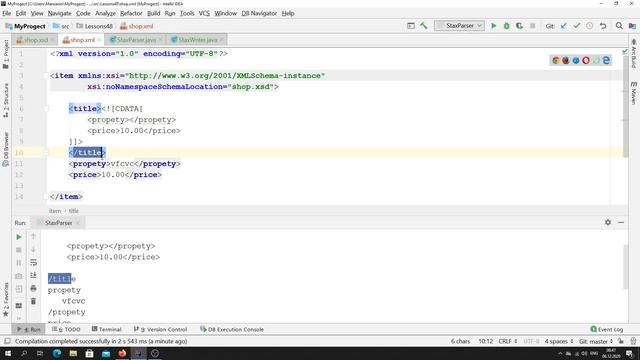
Task: Run the StaxParser configuration from the toolbar
Action: [x=493, y=26]
